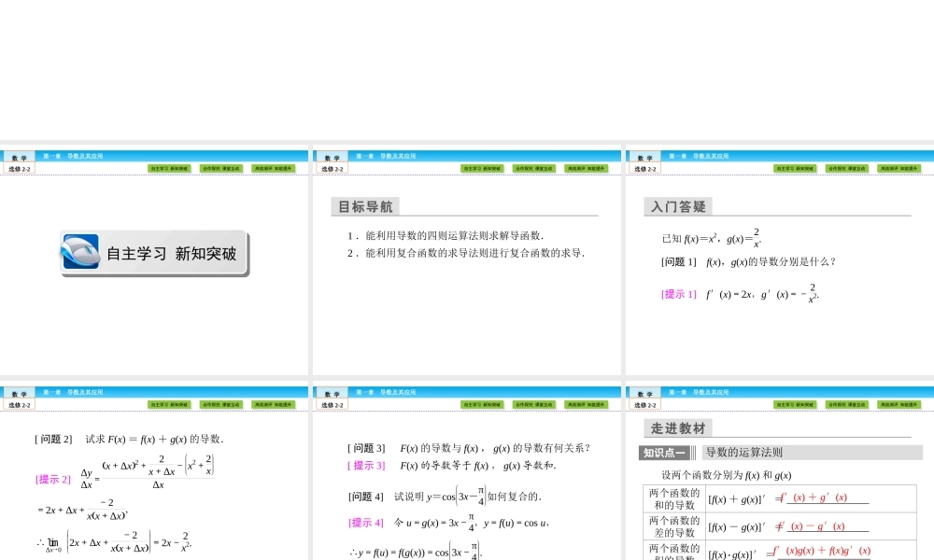Click 合作探究 课堂互动 on the 问题2 slide
Image resolution: width=934 pixels, height=560 pixels.
pos(219,403)
